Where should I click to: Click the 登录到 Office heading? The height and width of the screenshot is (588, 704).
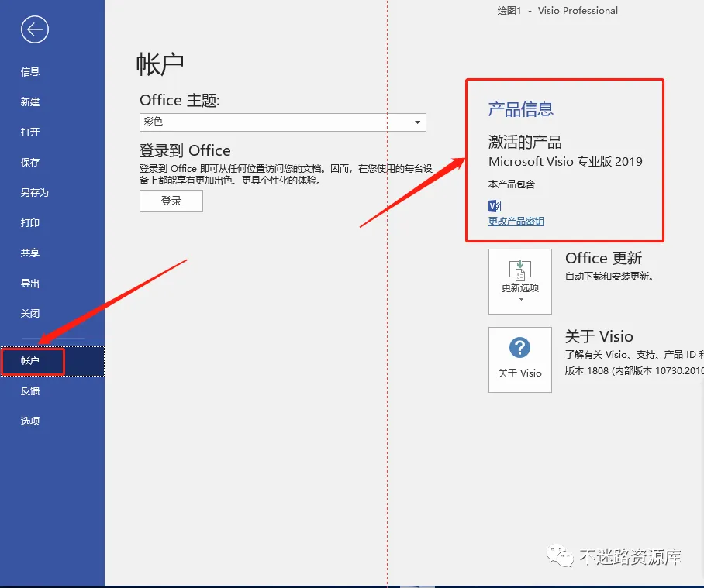(x=185, y=151)
